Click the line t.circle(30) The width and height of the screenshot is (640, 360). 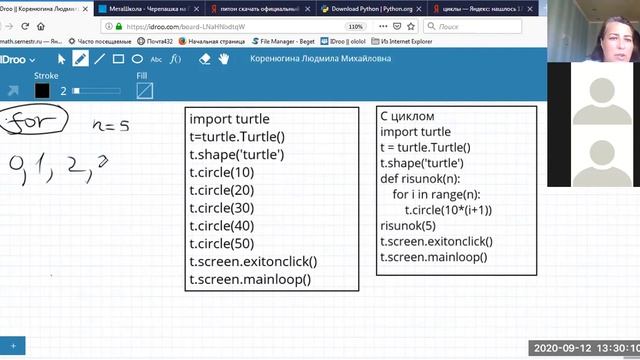click(222, 208)
